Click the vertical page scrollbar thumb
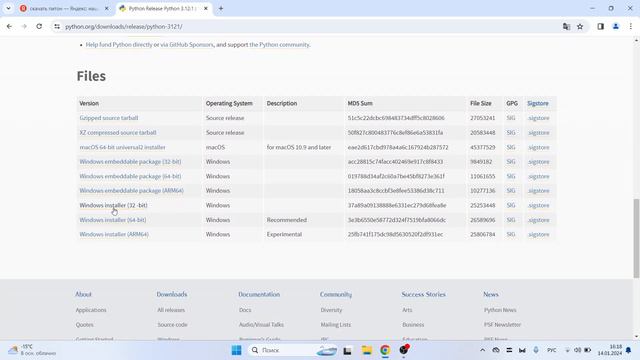640x360 pixels. tap(636, 238)
